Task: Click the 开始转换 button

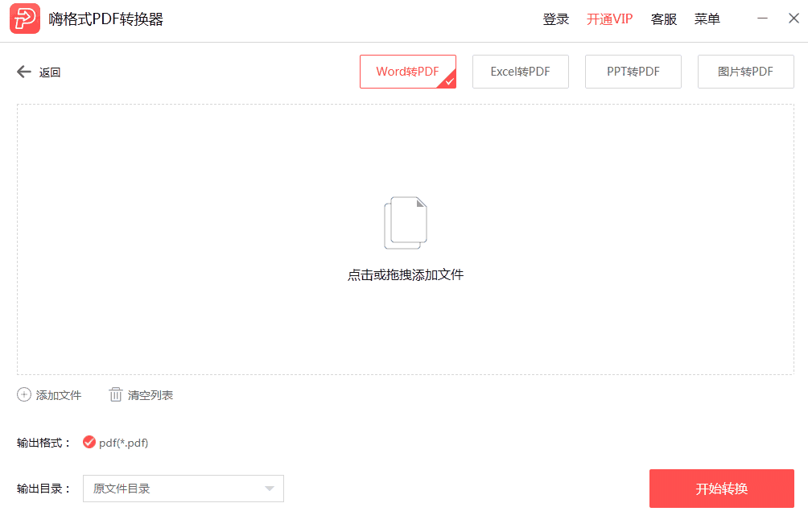Action: coord(721,489)
